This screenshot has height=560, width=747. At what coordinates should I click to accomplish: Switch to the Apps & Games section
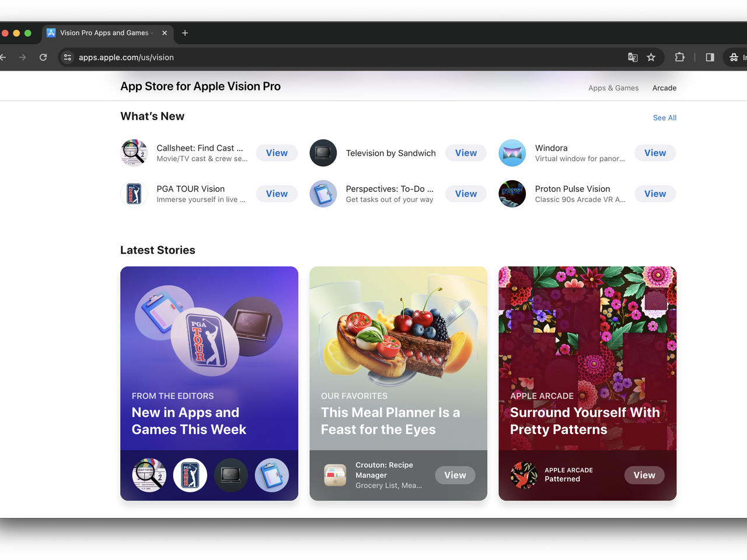pos(613,88)
